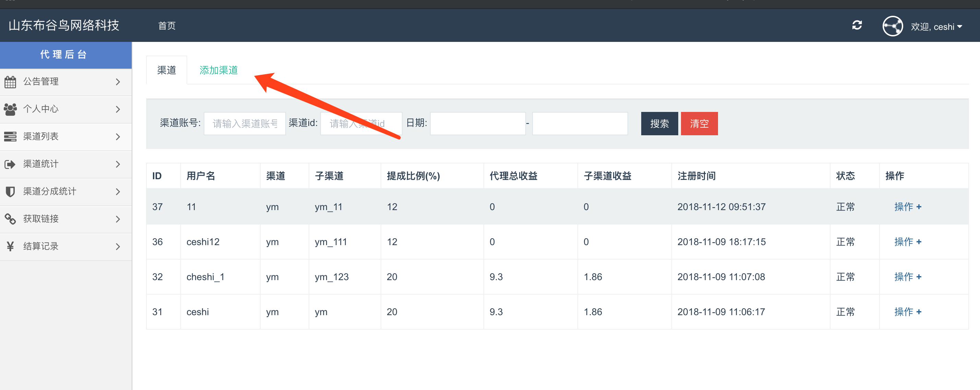Click the list icon beside 渠道列表
The height and width of the screenshot is (390, 980).
[10, 137]
